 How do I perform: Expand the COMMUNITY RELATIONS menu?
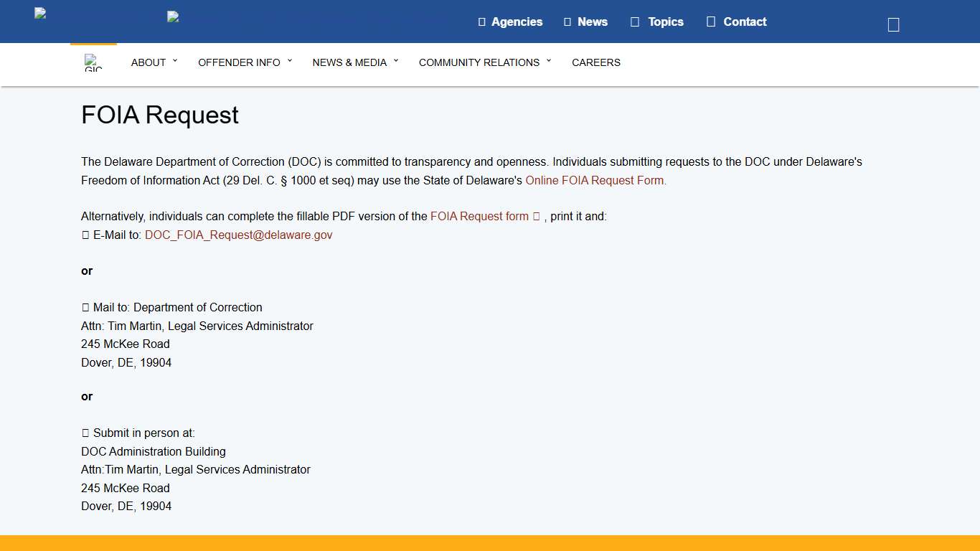pyautogui.click(x=485, y=62)
